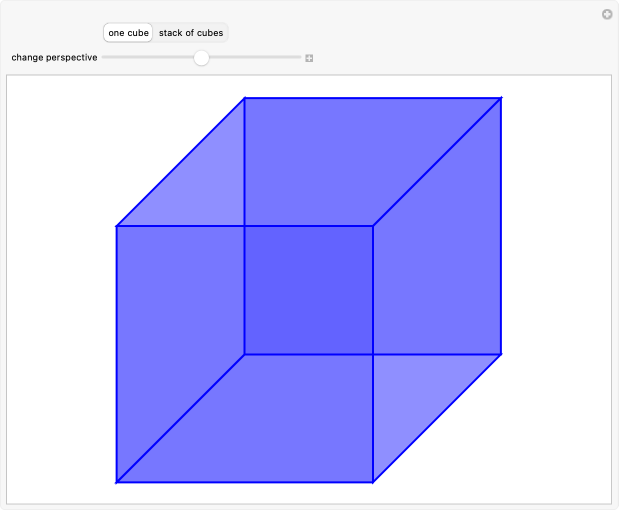Image resolution: width=619 pixels, height=511 pixels.
Task: Click the rear square's bottom-left corner vertex
Action: tap(245, 354)
